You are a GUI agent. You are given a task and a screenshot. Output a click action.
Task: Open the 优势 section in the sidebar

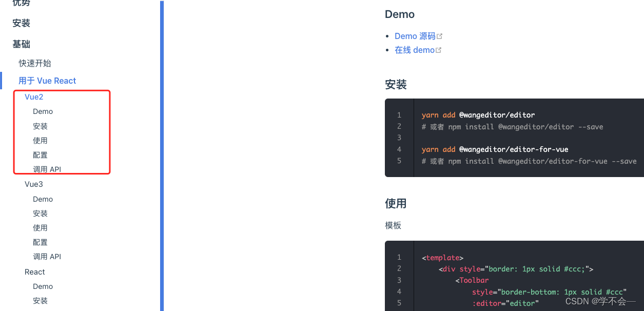(x=21, y=3)
